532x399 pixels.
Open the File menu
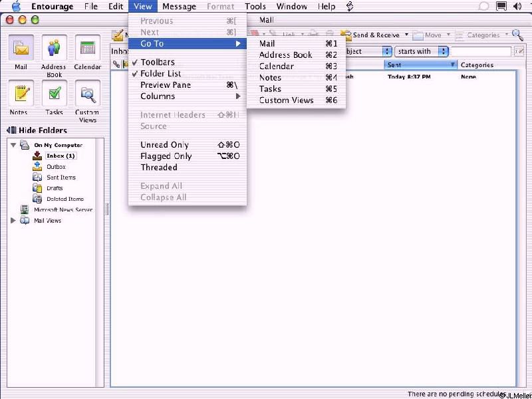91,6
